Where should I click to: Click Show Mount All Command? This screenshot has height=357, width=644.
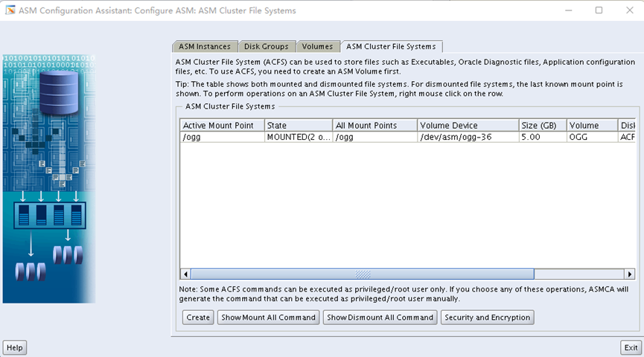pos(268,317)
